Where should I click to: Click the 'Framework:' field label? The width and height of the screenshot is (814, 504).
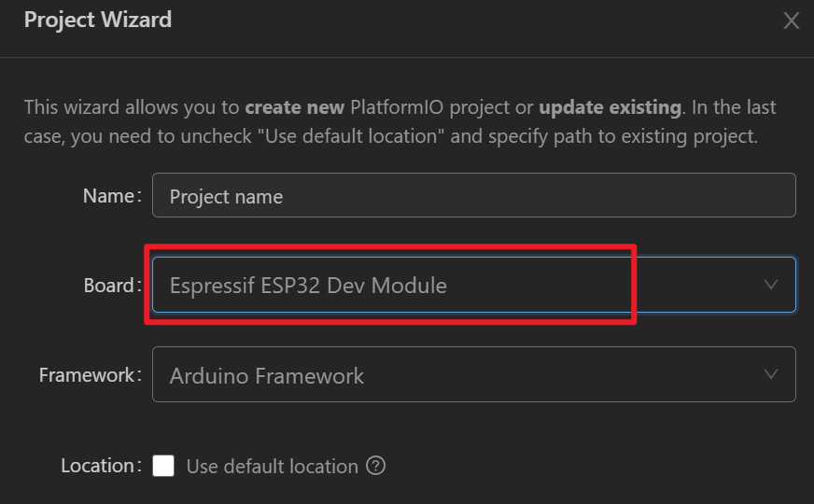[91, 375]
